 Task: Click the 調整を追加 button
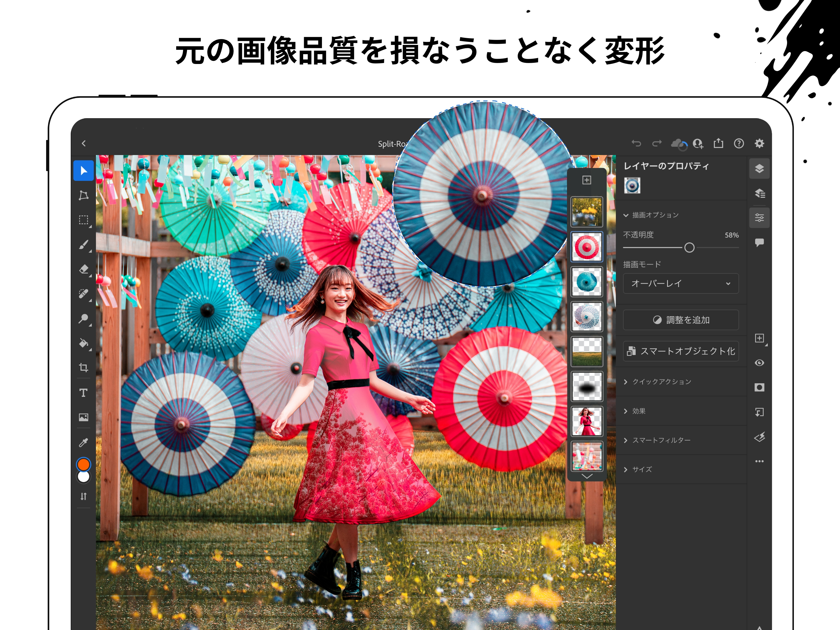point(681,320)
